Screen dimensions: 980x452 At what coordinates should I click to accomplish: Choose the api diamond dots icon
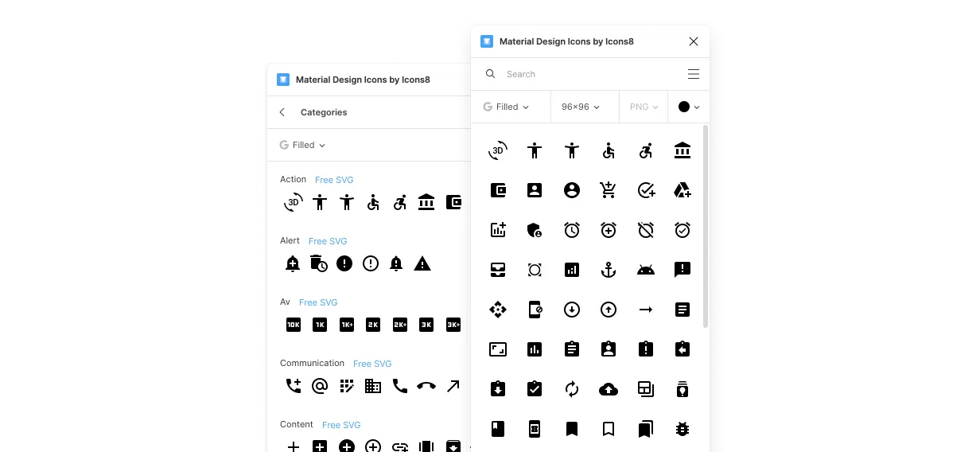coord(498,310)
